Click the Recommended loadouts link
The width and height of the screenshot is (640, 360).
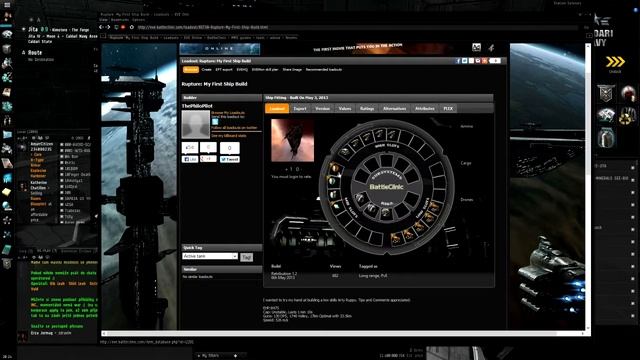click(x=324, y=70)
